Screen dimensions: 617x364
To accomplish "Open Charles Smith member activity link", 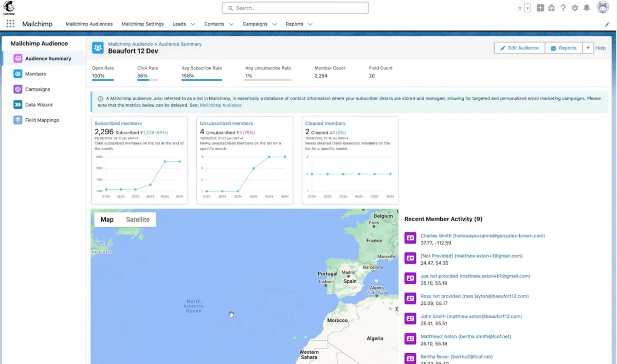I will 483,236.
